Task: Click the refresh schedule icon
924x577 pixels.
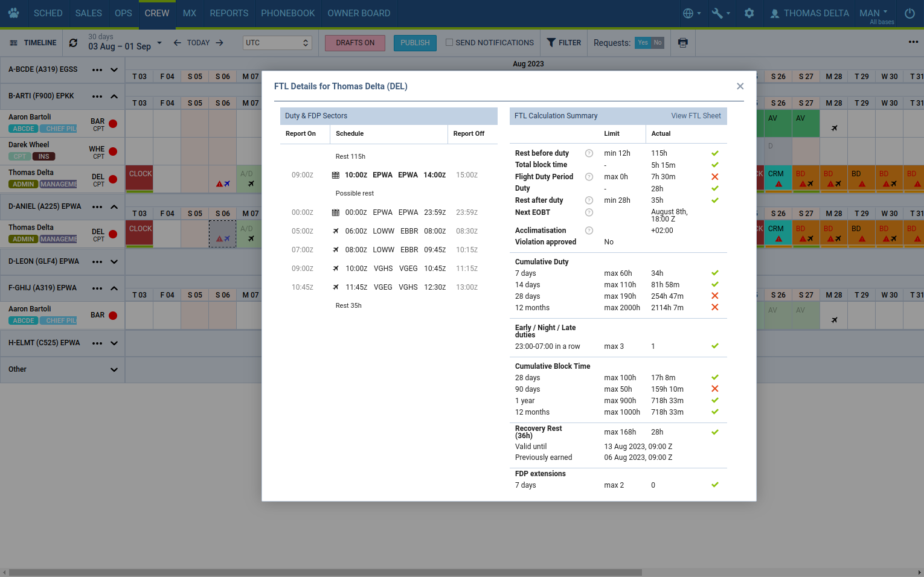Action: [x=73, y=43]
